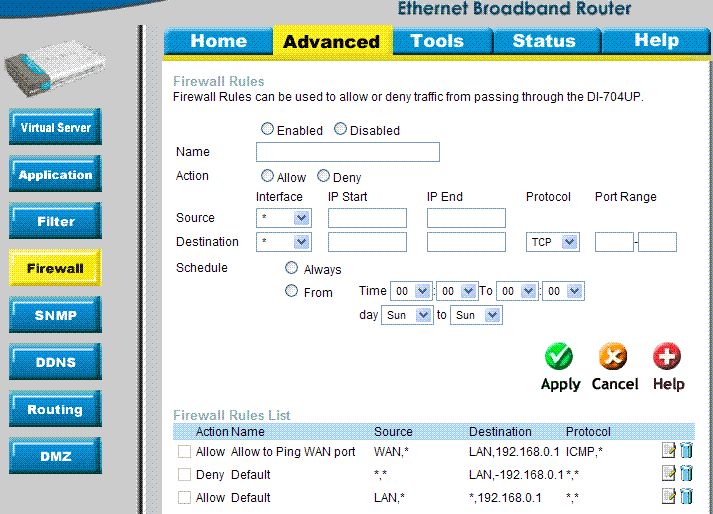Viewport: 713px width, 514px height.
Task: Open the Source Interface dropdown
Action: pos(283,218)
